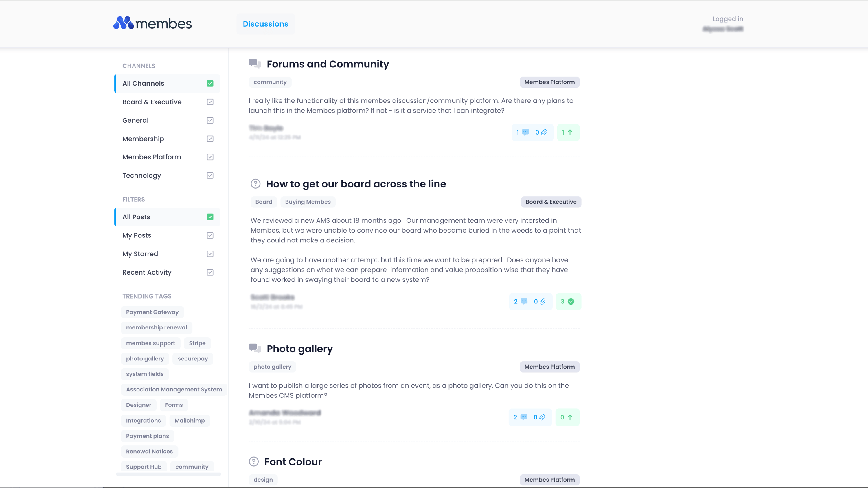Viewport: 868px width, 488px height.
Task: Click the question mark icon beside Font Colour
Action: click(253, 462)
